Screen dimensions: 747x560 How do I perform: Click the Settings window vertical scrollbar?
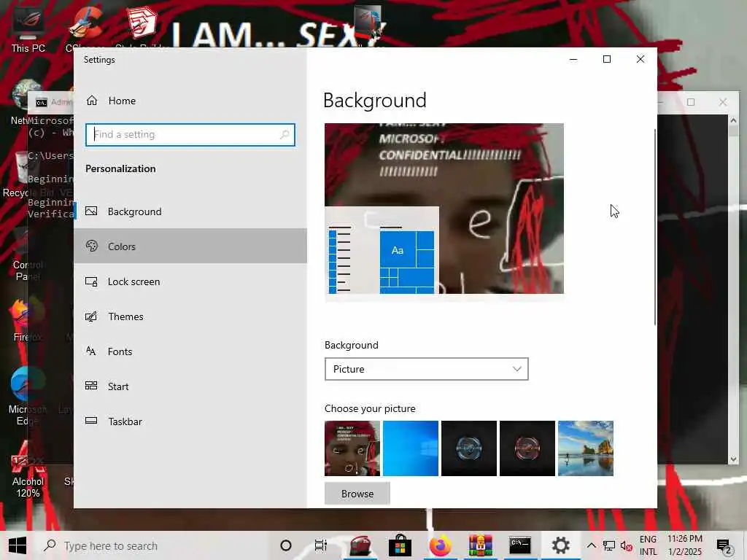click(654, 227)
